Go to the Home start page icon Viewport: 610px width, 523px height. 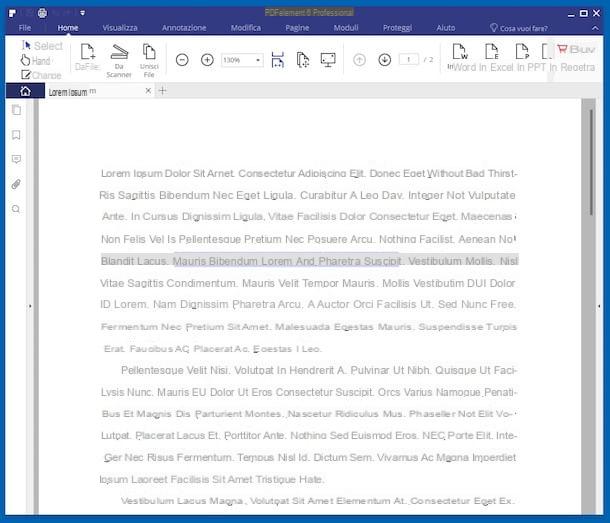[25, 91]
